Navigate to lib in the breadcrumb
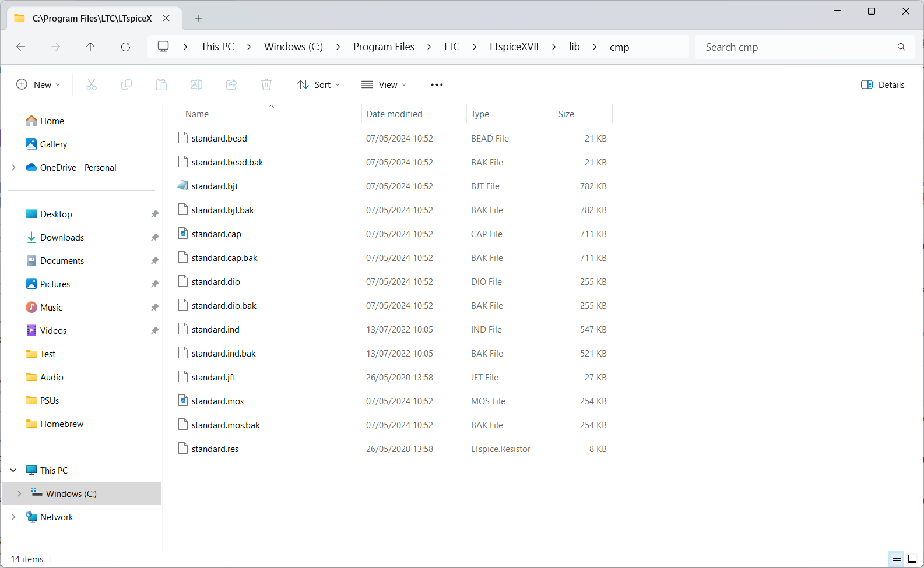The height and width of the screenshot is (568, 924). (x=574, y=47)
